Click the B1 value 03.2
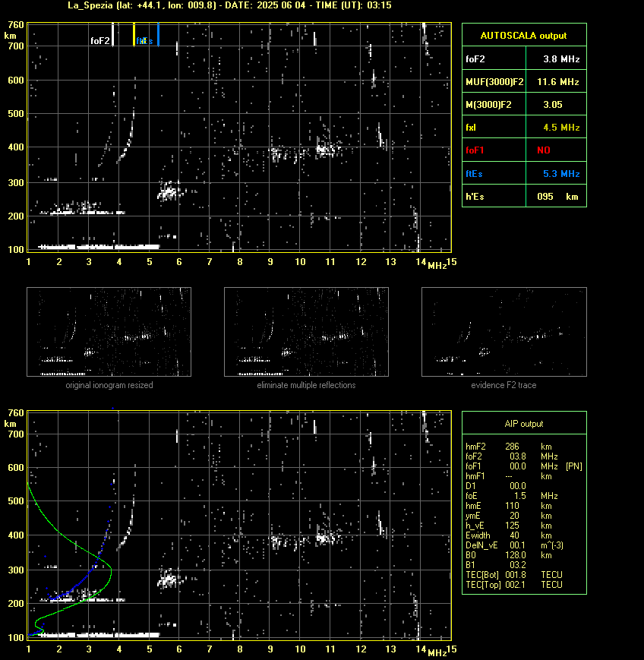Screen dimensions: 644x660 tap(518, 565)
